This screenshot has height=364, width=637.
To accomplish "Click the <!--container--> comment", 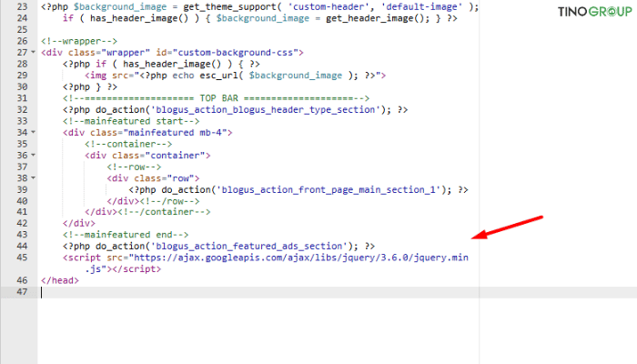I will (x=128, y=144).
